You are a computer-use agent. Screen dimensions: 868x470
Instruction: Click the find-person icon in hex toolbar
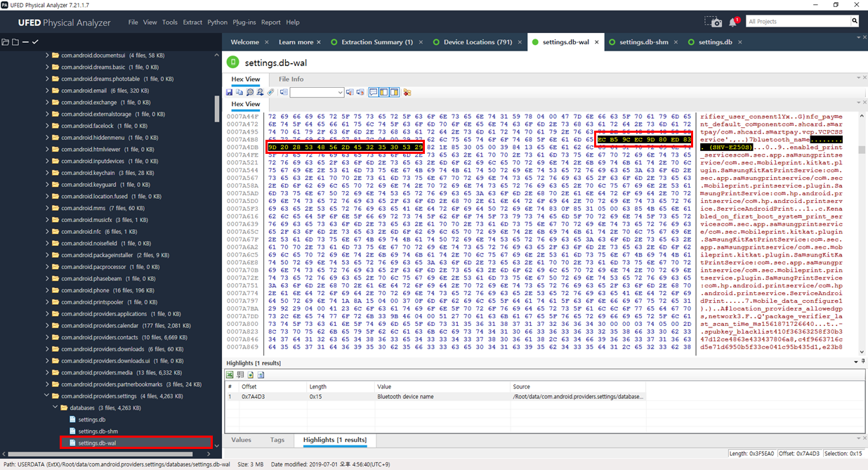pyautogui.click(x=260, y=92)
